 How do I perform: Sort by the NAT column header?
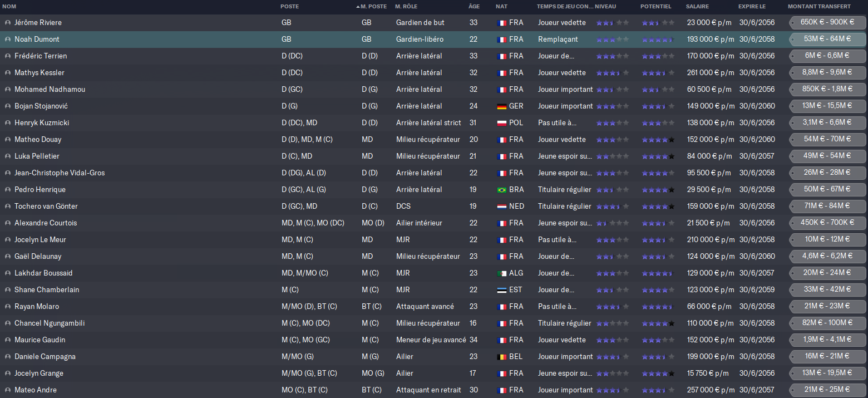(x=501, y=7)
